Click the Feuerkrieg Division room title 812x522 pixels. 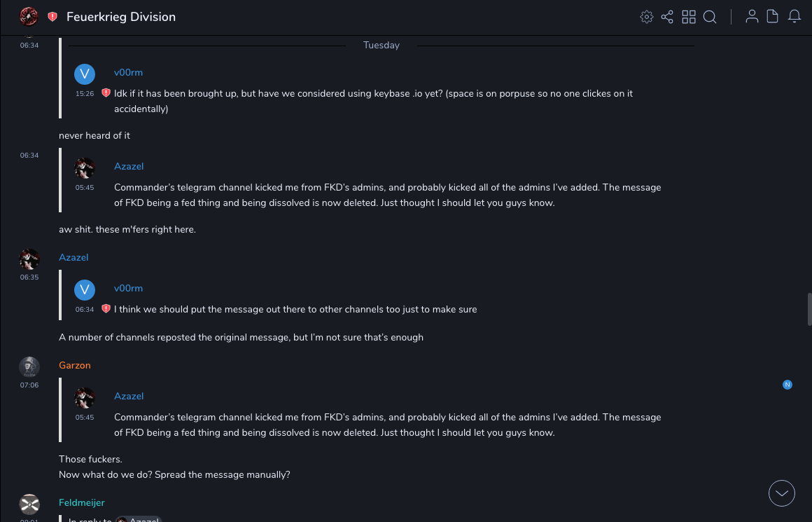click(121, 17)
